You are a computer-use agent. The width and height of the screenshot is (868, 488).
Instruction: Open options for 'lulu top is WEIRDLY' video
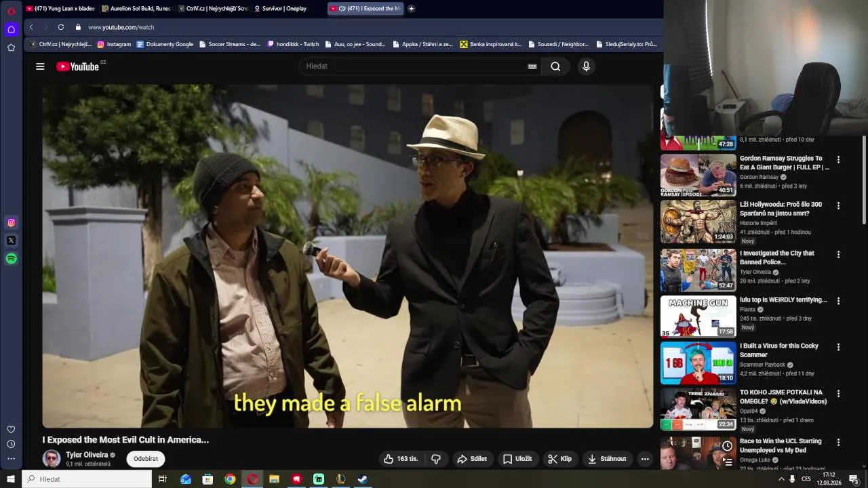click(838, 301)
